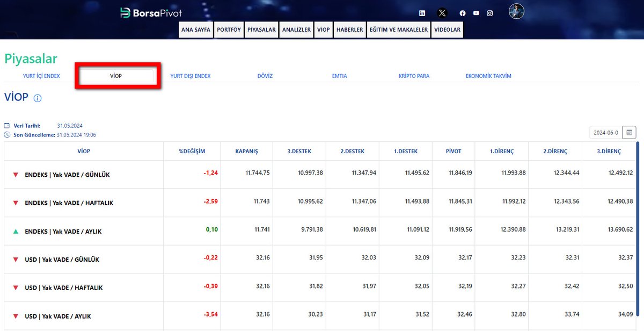Switch to EKONOMİK TAKVİM tab
644x331 pixels.
coord(488,76)
